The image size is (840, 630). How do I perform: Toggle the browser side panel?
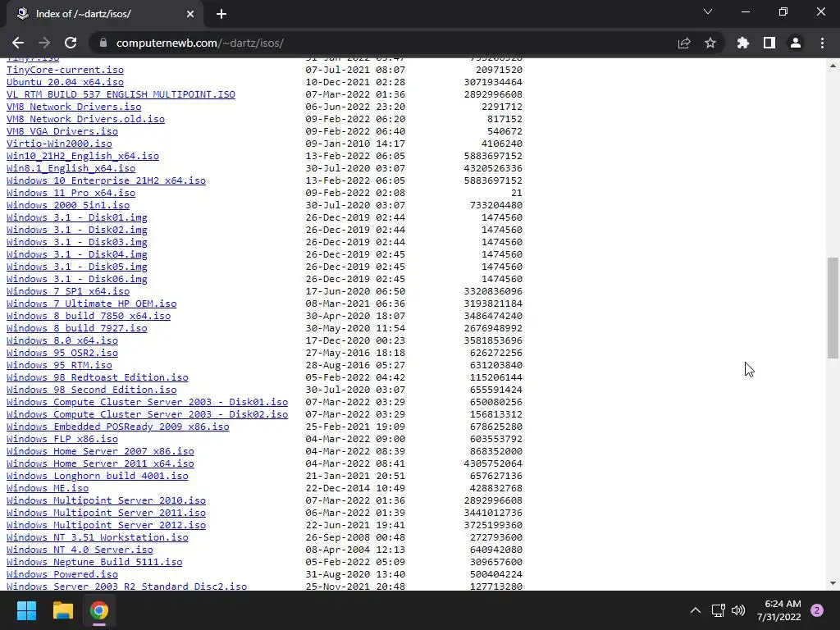pyautogui.click(x=769, y=43)
